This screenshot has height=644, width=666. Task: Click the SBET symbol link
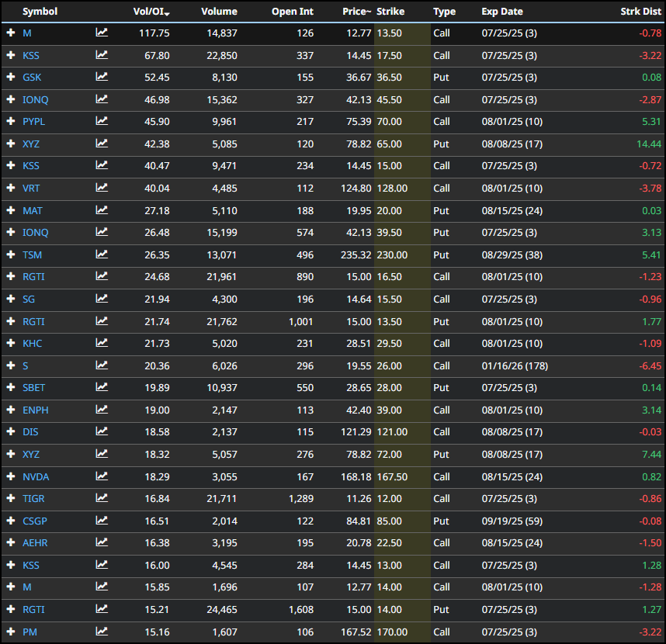coord(33,388)
